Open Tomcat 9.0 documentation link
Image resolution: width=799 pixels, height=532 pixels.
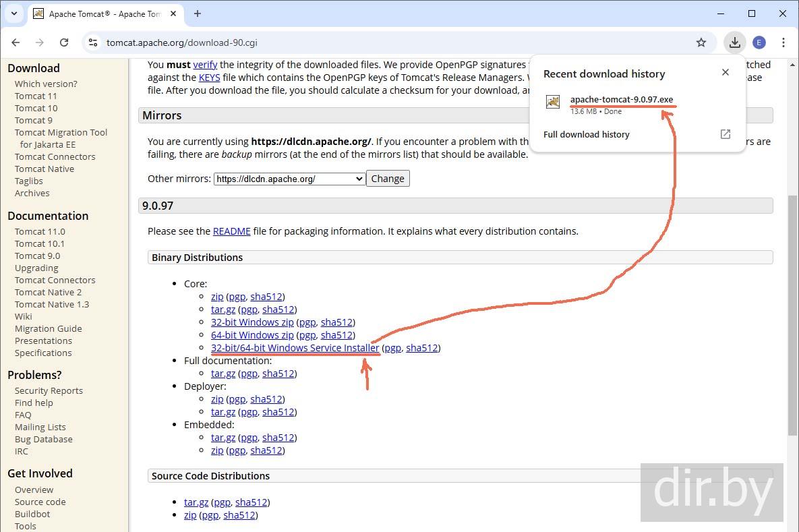click(x=37, y=256)
